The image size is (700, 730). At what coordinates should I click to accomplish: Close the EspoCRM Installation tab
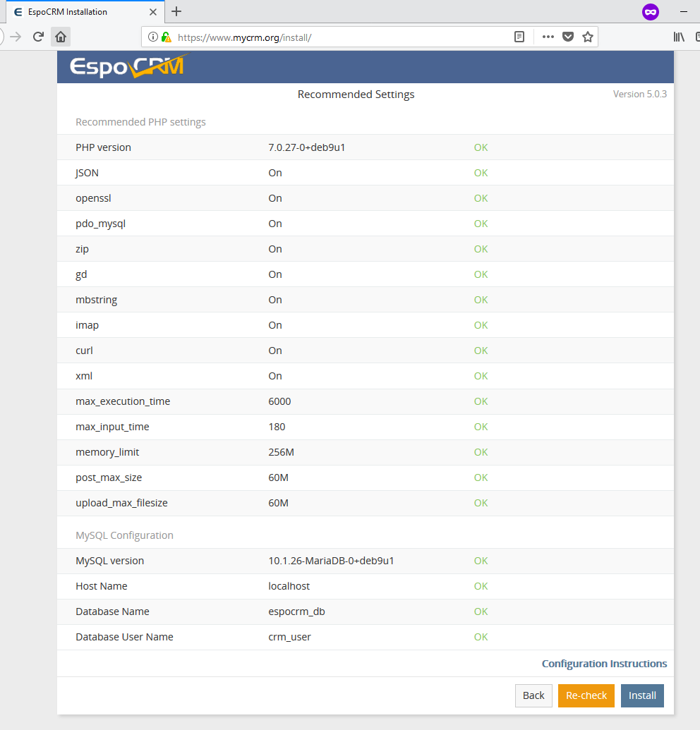152,12
